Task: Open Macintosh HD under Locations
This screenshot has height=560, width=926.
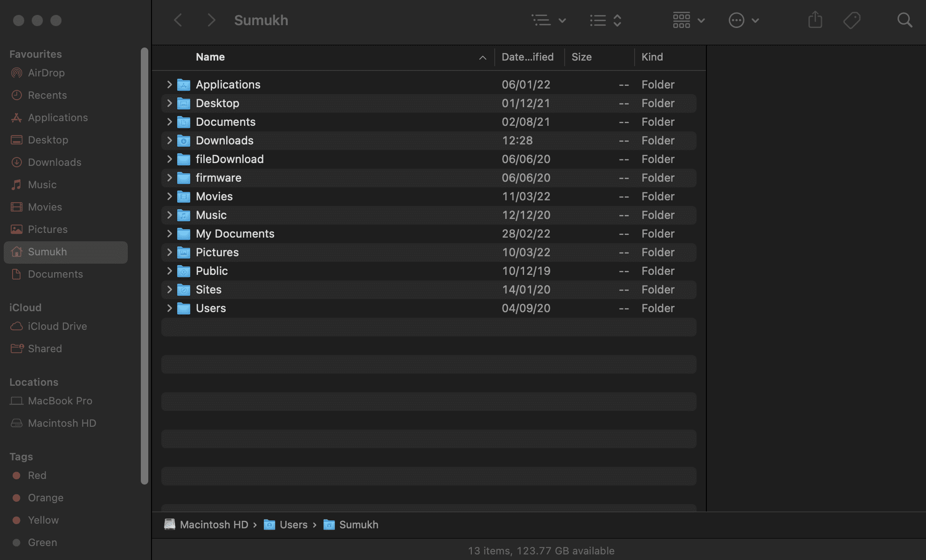Action: point(66,423)
